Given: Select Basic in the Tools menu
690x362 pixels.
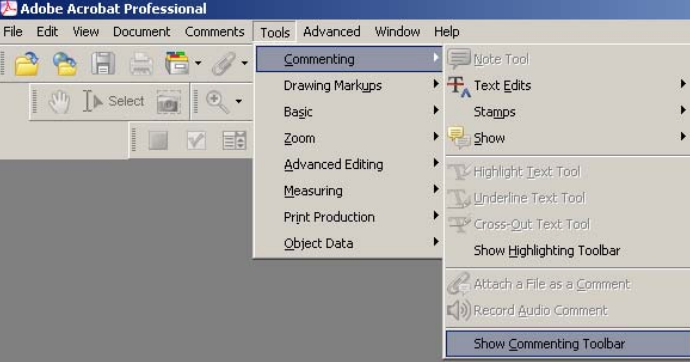Looking at the screenshot, I should click(349, 112).
